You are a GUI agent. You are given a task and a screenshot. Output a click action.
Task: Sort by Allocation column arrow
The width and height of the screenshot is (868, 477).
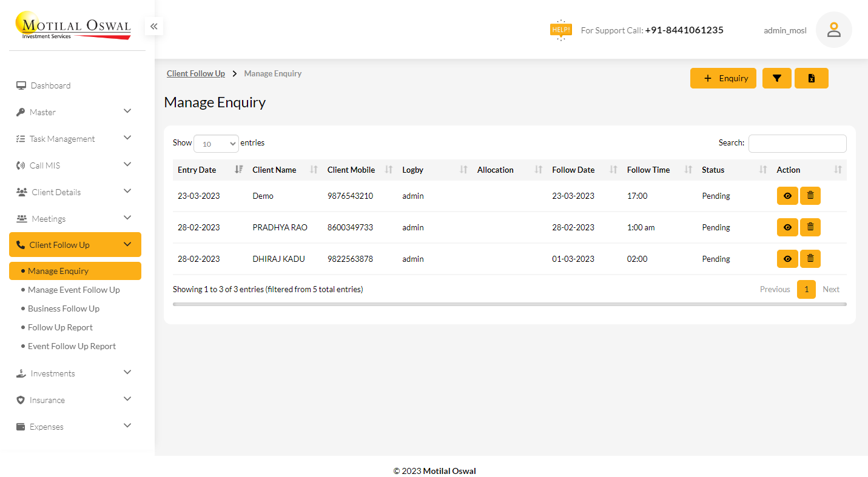pos(538,170)
